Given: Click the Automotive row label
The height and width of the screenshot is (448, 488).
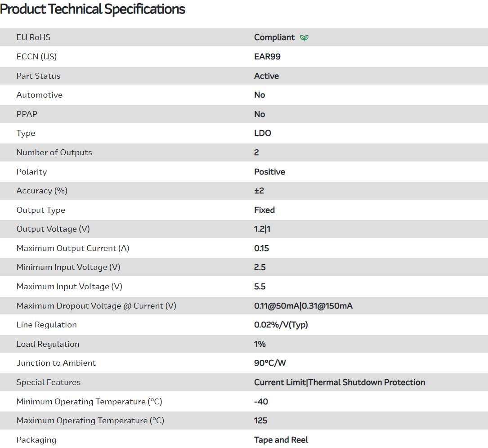Looking at the screenshot, I should point(39,95).
